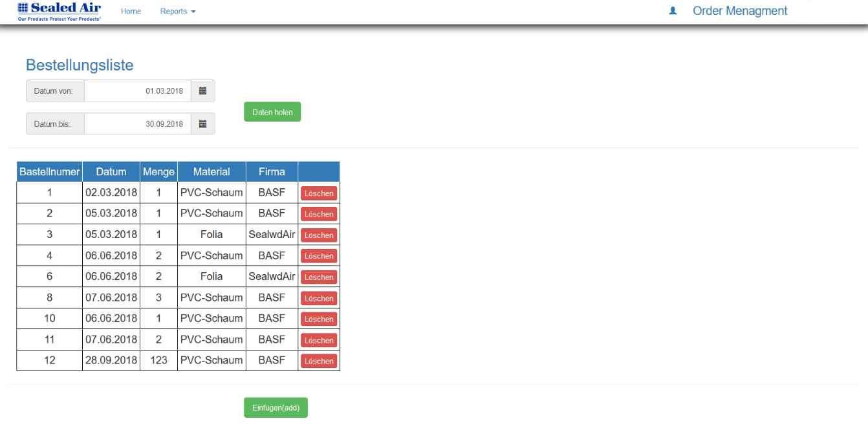Viewport: 868px width, 441px height.
Task: Delete order 12 dated 28.09.2018
Action: [319, 361]
